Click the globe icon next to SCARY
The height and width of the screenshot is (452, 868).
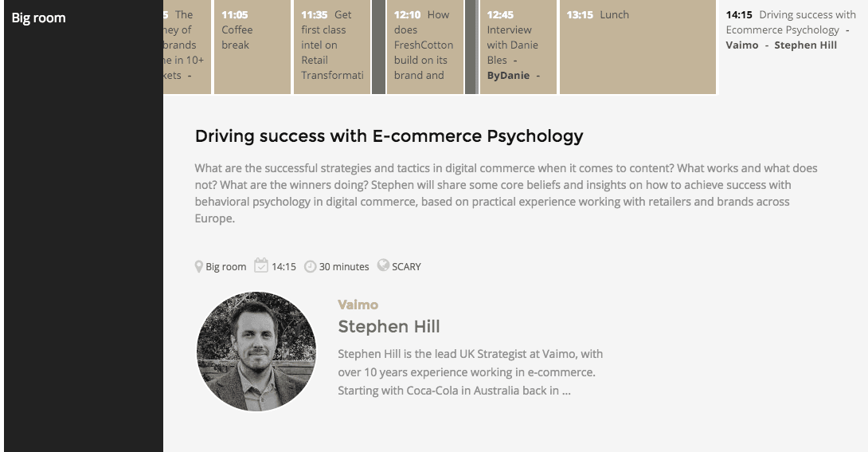pyautogui.click(x=383, y=265)
